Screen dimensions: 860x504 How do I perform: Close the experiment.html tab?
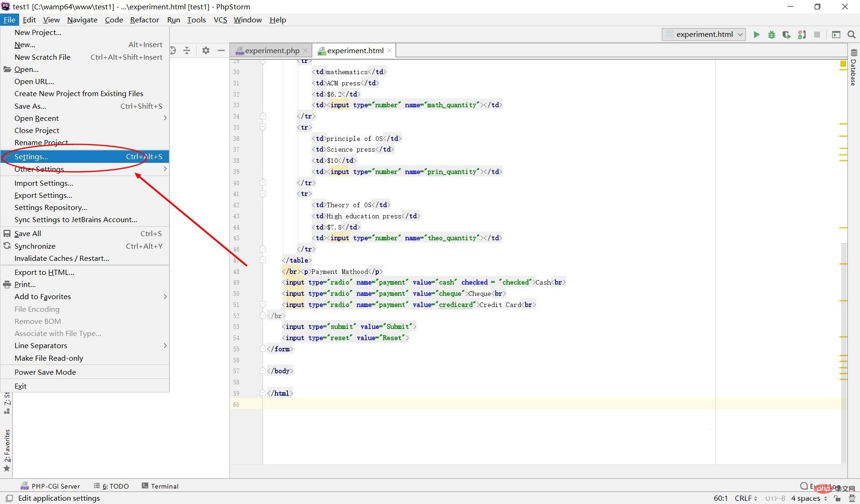[389, 50]
